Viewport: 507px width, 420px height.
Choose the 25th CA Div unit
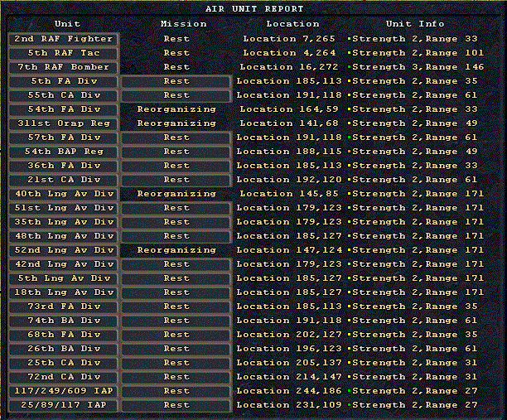pyautogui.click(x=64, y=363)
